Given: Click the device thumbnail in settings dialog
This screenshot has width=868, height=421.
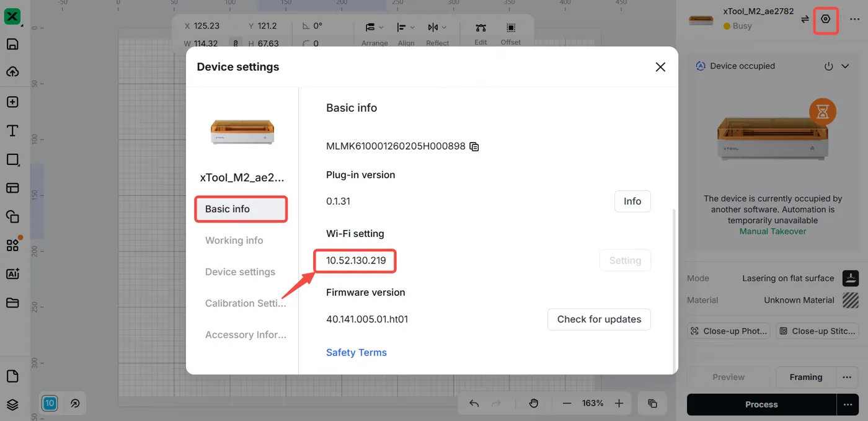Looking at the screenshot, I should 242,131.
